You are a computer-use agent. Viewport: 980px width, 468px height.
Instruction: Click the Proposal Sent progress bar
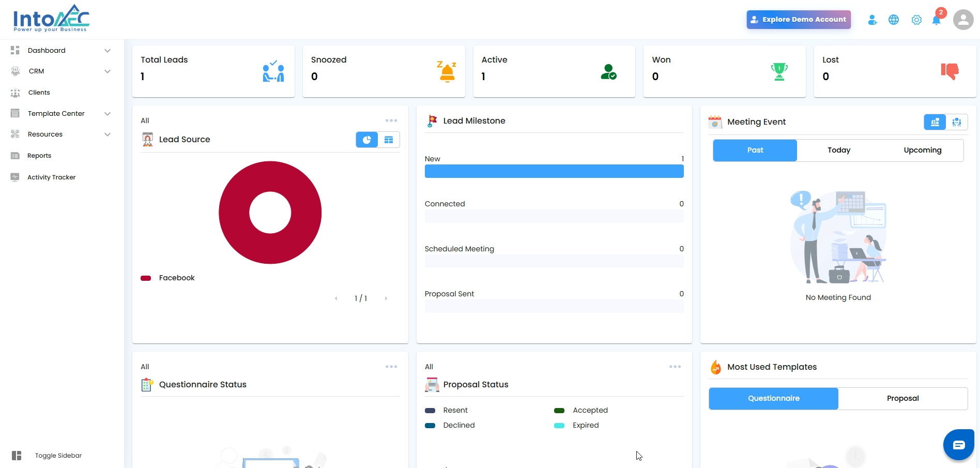pos(554,306)
